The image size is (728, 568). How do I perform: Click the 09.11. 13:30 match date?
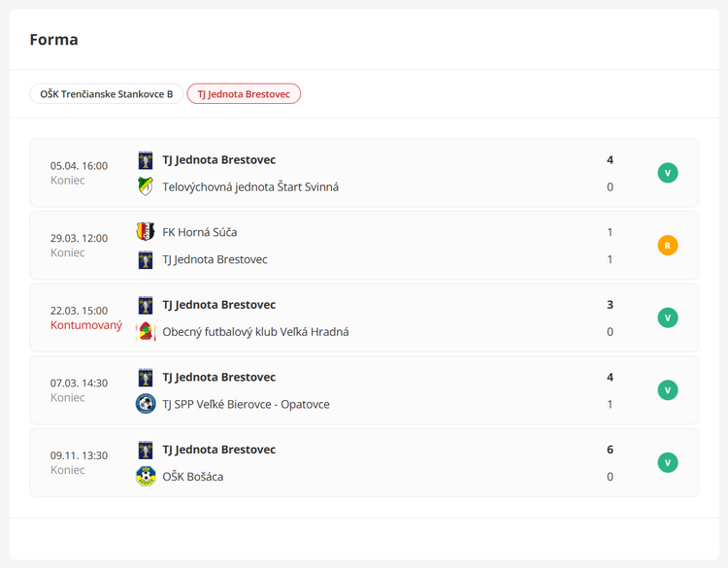click(x=79, y=455)
